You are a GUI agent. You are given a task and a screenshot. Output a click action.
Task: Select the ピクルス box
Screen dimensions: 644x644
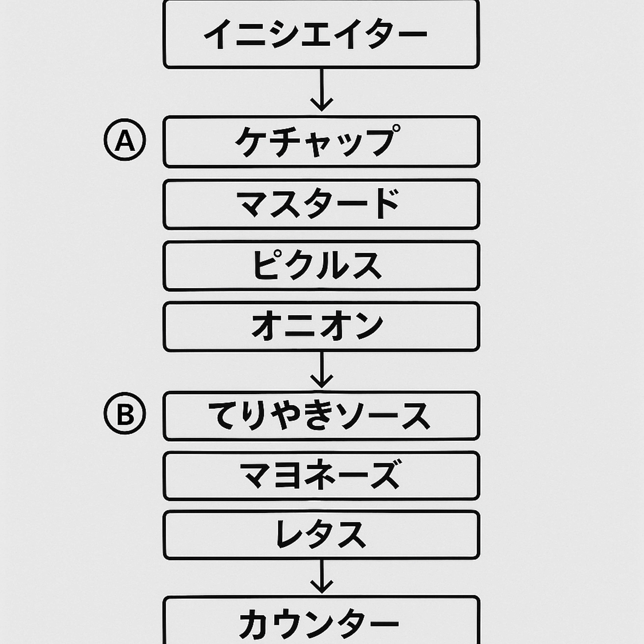click(x=321, y=266)
